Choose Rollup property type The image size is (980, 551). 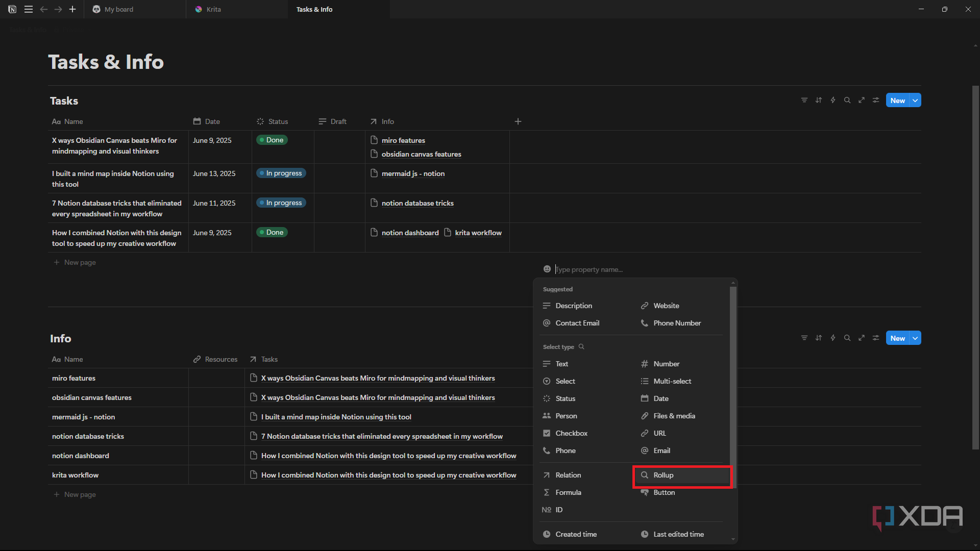[682, 475]
